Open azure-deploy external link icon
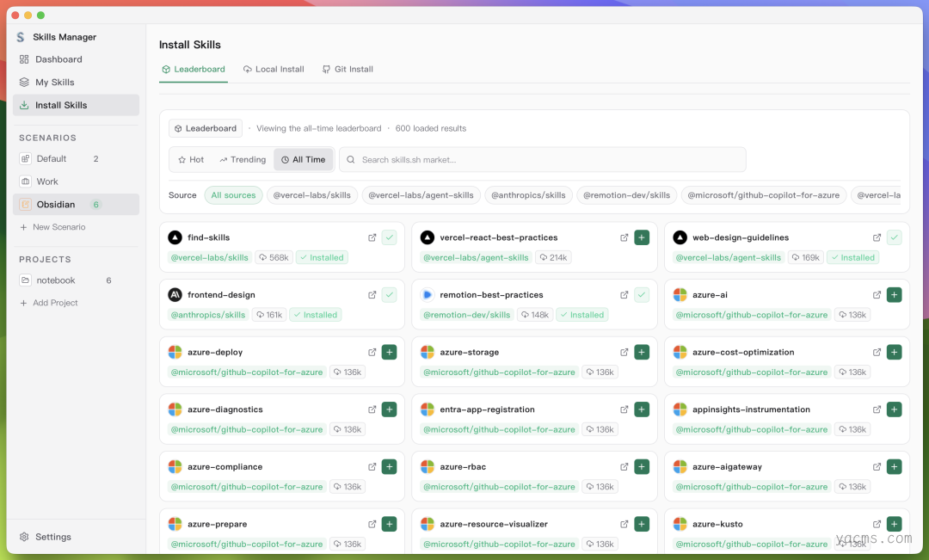Image resolution: width=929 pixels, height=560 pixels. (x=372, y=352)
